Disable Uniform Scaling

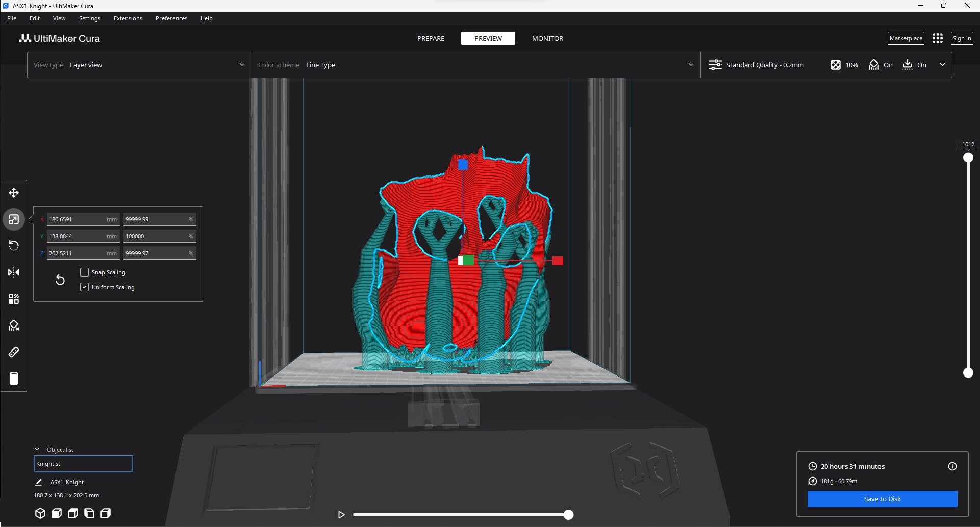[85, 287]
